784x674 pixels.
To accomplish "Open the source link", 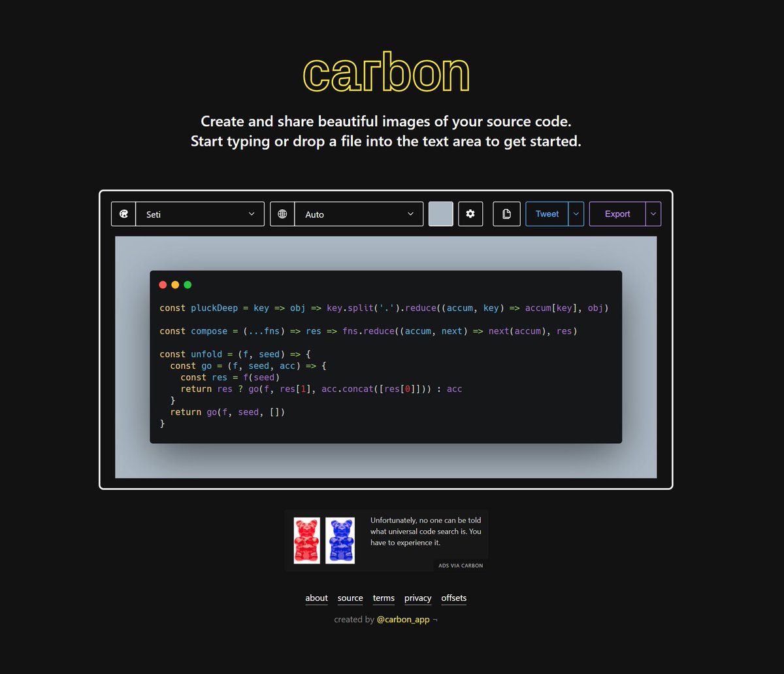I will click(350, 598).
